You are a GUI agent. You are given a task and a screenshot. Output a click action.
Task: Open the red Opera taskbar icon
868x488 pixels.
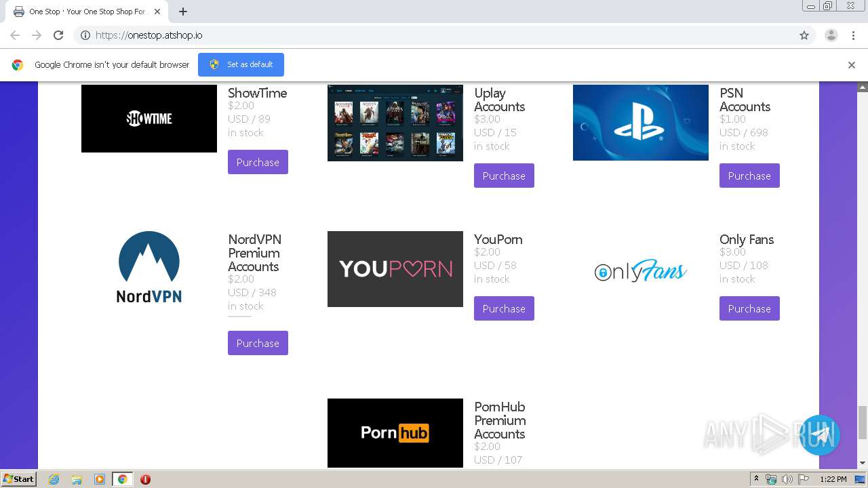145,479
